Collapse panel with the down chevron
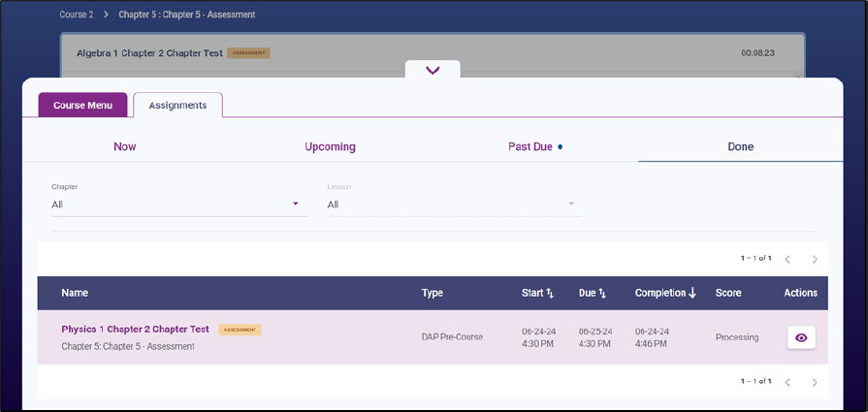Viewport: 868px width, 412px height. click(433, 71)
